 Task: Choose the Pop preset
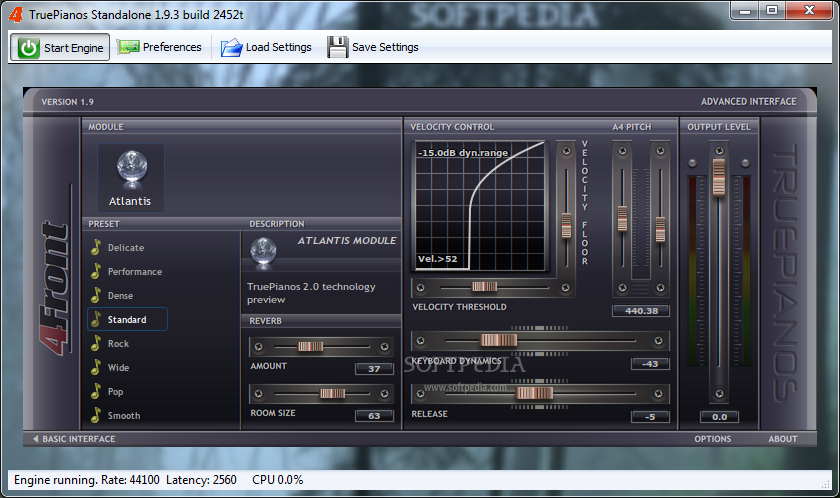click(116, 391)
